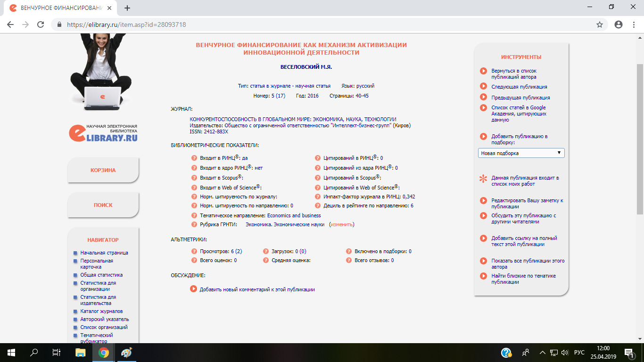The height and width of the screenshot is (362, 644).
Task: Open the Chrome profile avatar menu
Action: point(619,25)
